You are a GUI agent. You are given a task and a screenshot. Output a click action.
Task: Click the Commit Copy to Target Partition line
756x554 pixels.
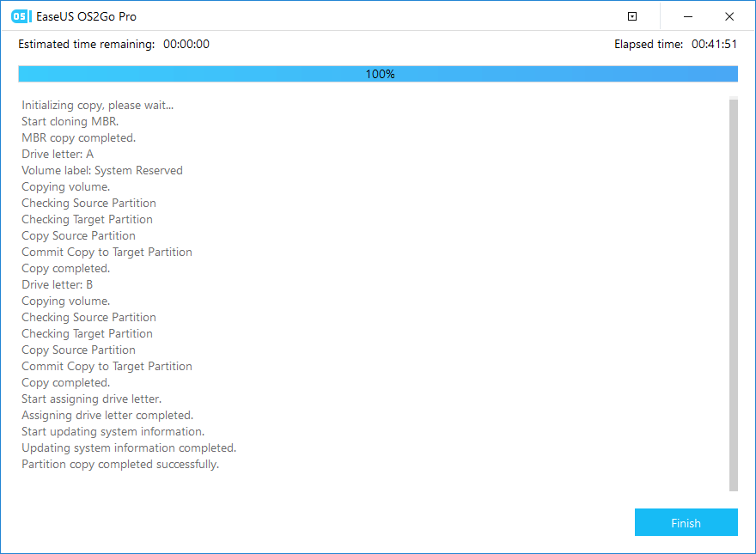pyautogui.click(x=107, y=252)
